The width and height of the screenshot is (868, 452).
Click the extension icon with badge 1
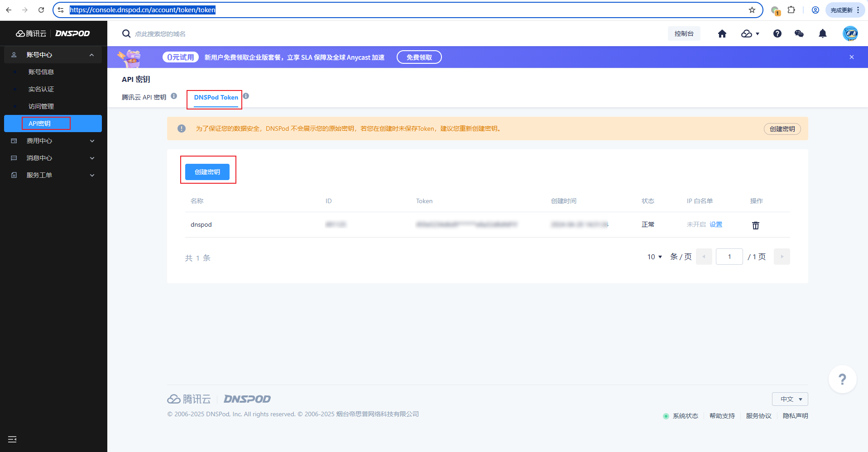(x=775, y=10)
